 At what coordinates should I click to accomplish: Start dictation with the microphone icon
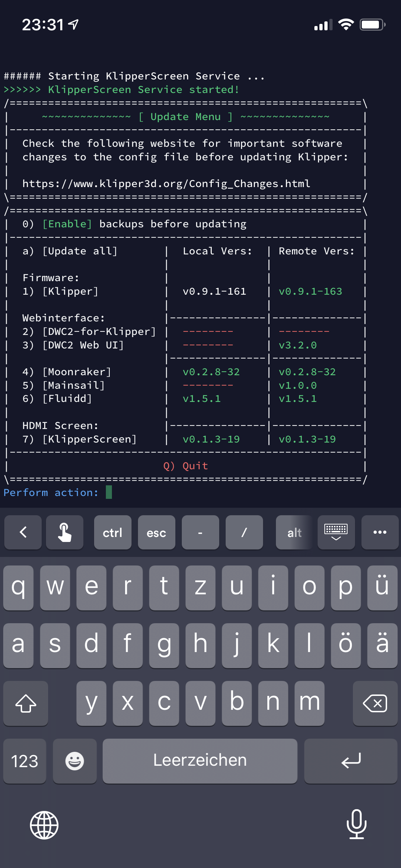tap(356, 825)
